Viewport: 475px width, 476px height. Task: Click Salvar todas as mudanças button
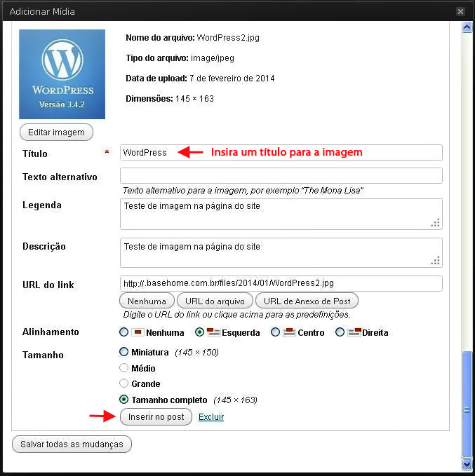(72, 444)
